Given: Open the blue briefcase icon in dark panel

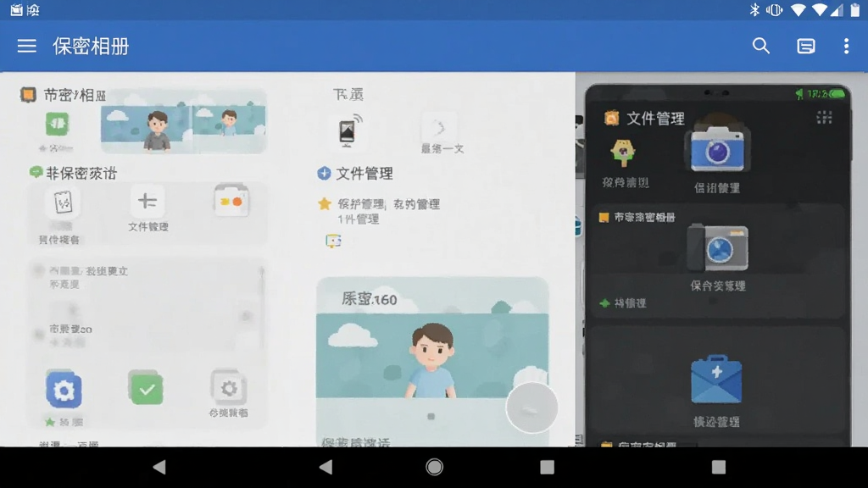Looking at the screenshot, I should [x=716, y=380].
